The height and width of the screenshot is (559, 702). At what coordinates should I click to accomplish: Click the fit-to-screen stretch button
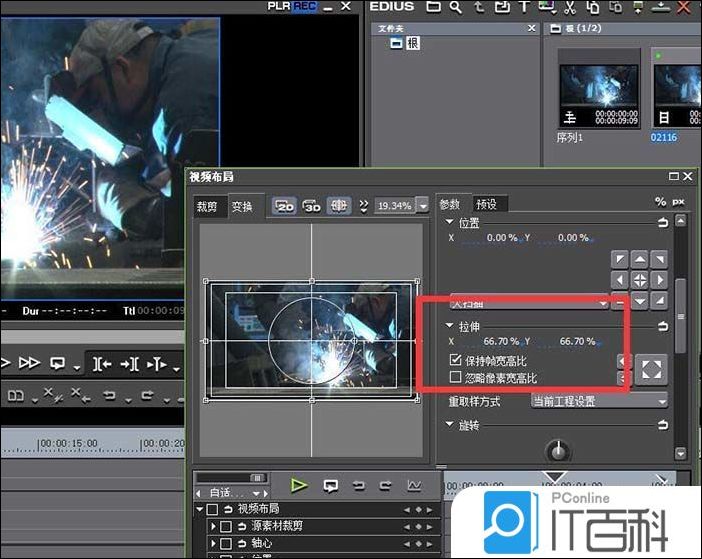[x=651, y=368]
